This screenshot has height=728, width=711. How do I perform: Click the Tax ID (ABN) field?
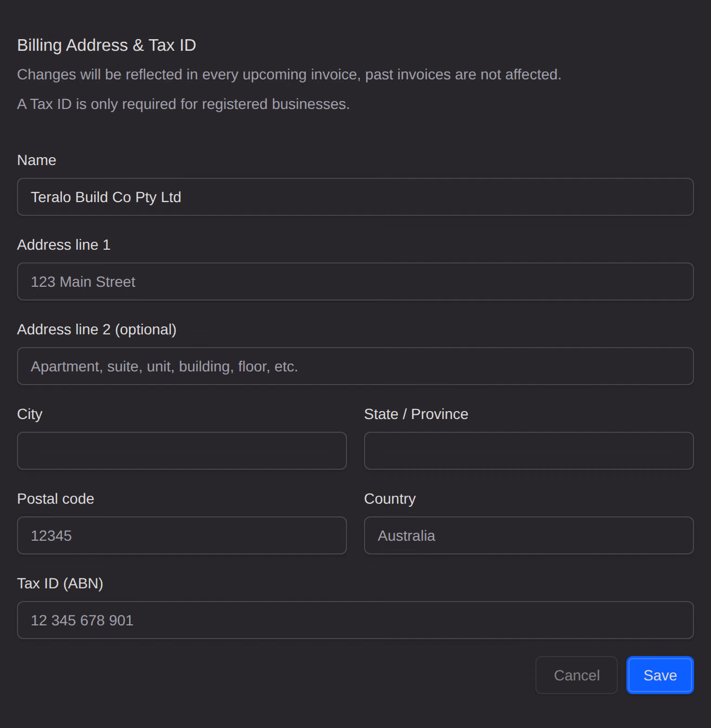point(355,620)
